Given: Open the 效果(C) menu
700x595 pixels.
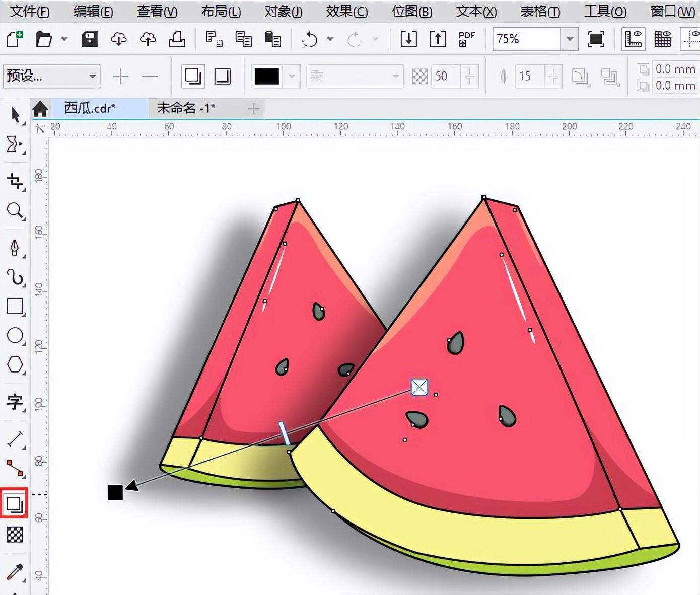Looking at the screenshot, I should [x=347, y=11].
